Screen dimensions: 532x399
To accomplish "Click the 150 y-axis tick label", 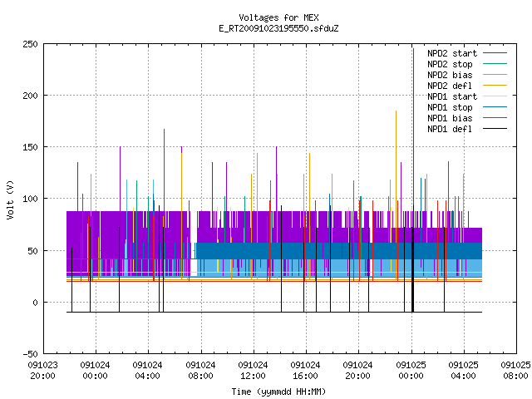I will (x=30, y=147).
